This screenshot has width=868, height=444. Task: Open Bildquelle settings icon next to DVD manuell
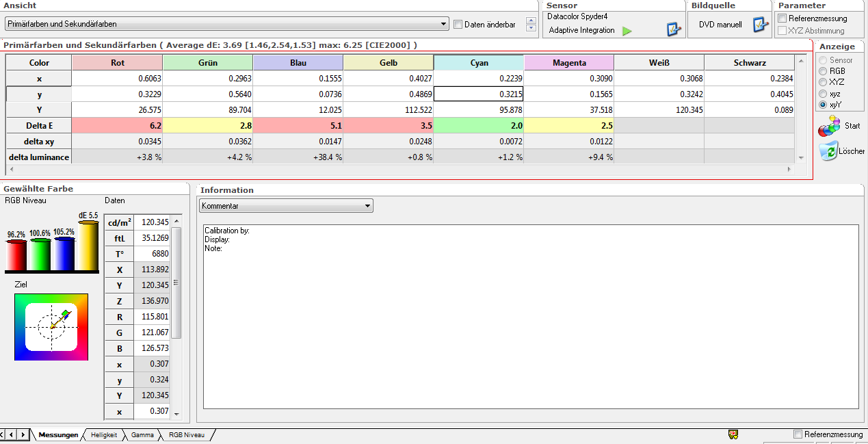point(761,25)
